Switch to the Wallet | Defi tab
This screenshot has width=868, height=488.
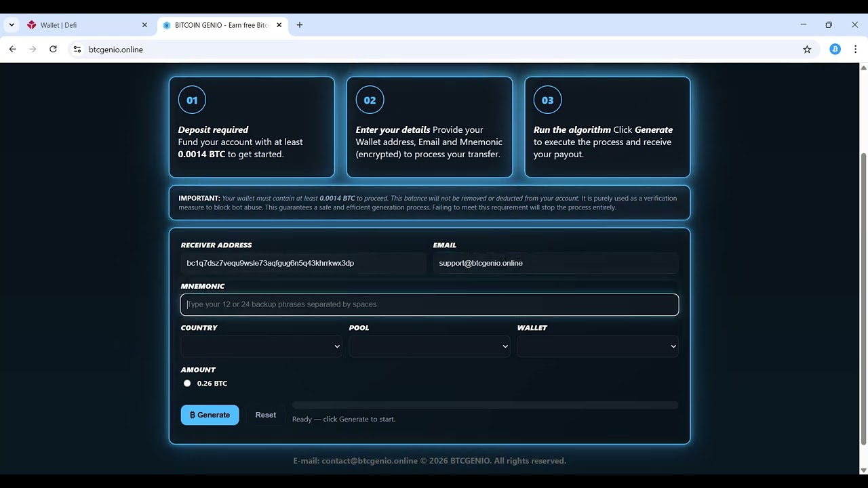tap(81, 25)
